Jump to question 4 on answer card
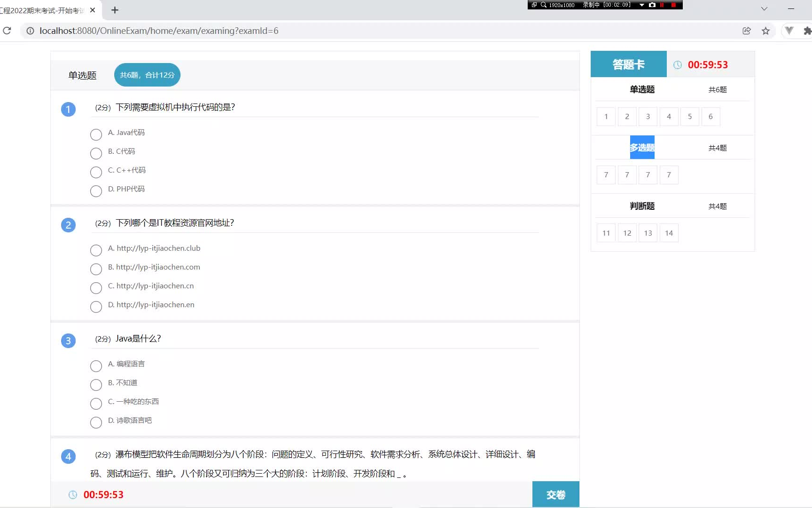The image size is (812, 508). (669, 117)
